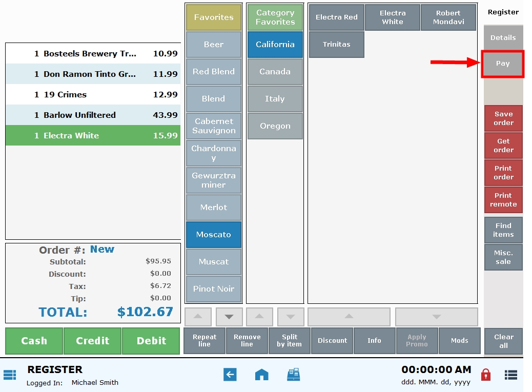Click Print remote

coord(503,200)
